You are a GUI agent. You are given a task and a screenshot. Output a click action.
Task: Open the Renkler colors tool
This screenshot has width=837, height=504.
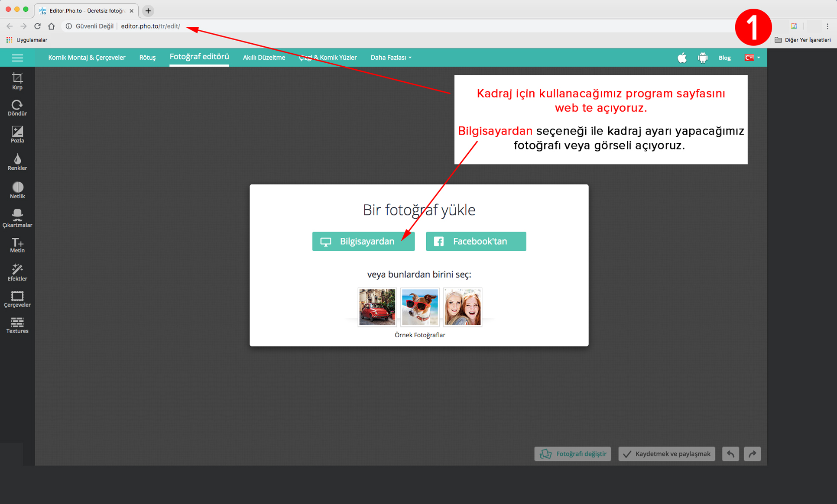(x=17, y=162)
